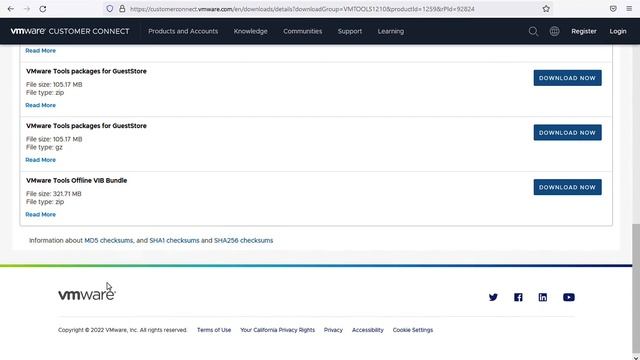Click the 'File type: gz' text
Screen dimensions: 640x360
44,147
